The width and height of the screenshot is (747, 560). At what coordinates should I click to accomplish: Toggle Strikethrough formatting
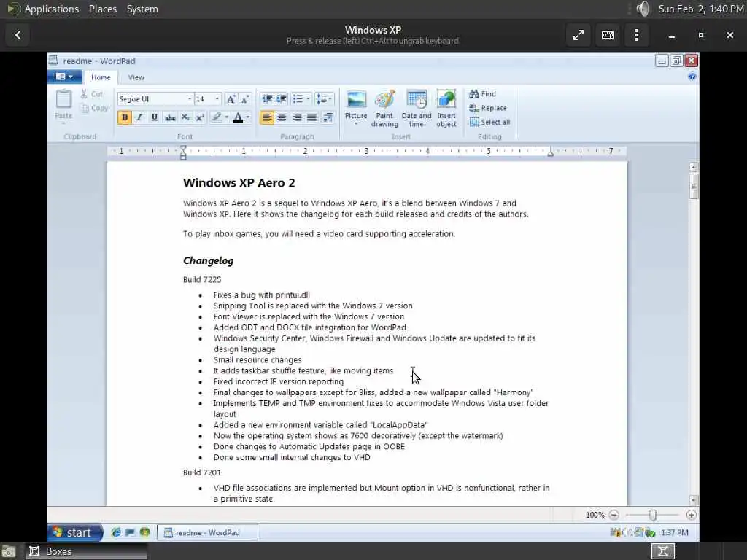(x=169, y=117)
